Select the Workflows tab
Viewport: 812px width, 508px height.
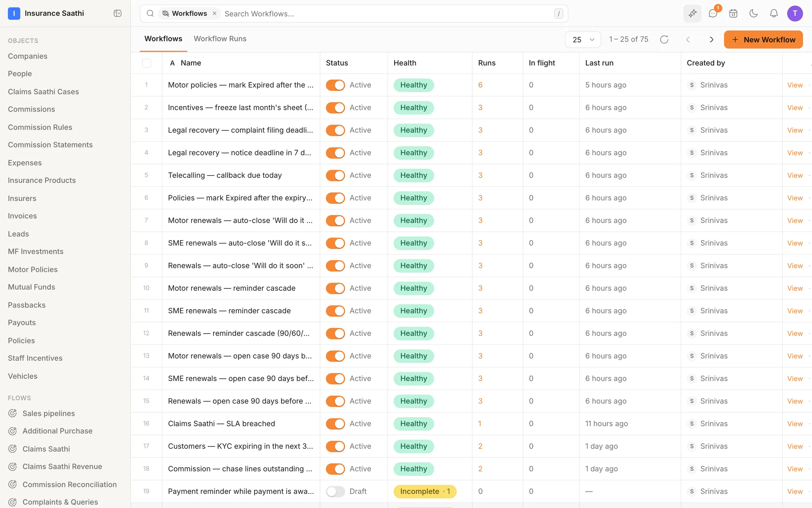click(x=163, y=39)
